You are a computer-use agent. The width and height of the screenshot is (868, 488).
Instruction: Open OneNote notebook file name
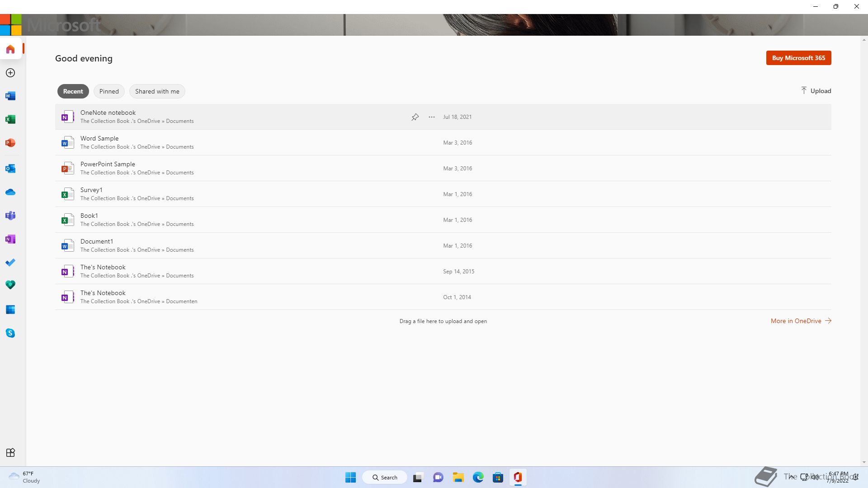tap(108, 113)
